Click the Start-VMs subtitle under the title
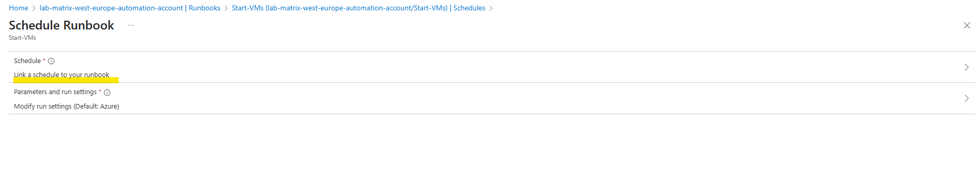 (22, 38)
